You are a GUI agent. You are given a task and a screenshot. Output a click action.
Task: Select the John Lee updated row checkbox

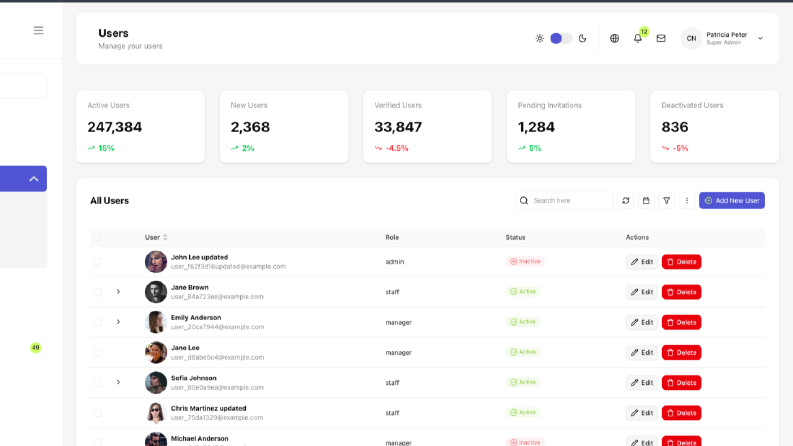[x=98, y=262]
